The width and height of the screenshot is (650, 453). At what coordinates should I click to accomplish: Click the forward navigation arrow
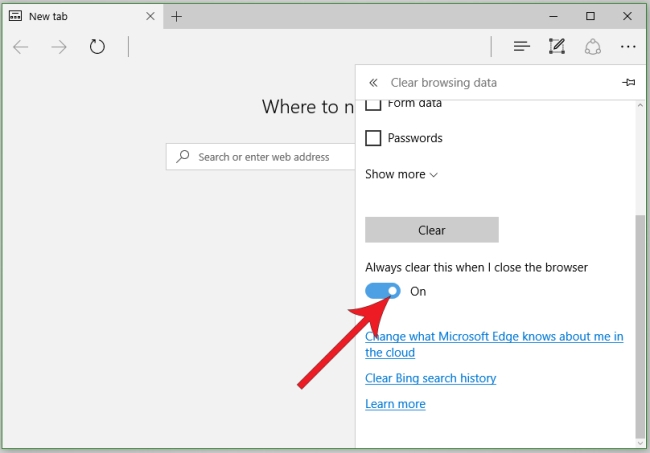pos(59,47)
